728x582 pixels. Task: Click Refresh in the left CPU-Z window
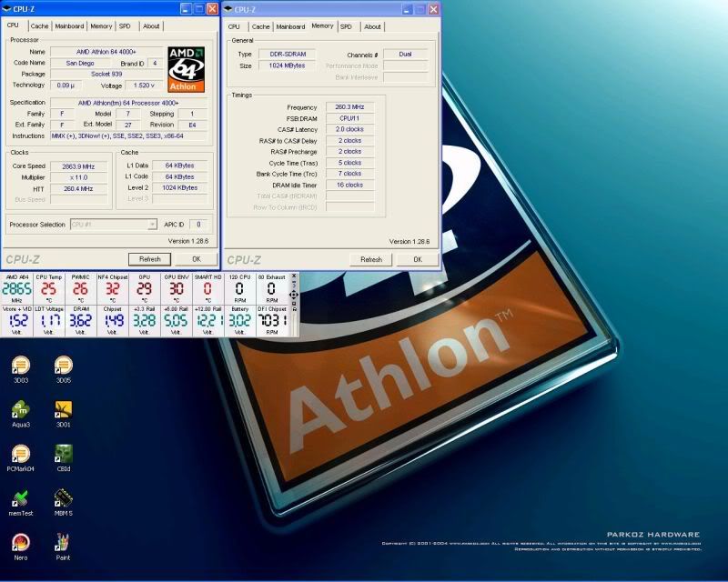point(149,259)
